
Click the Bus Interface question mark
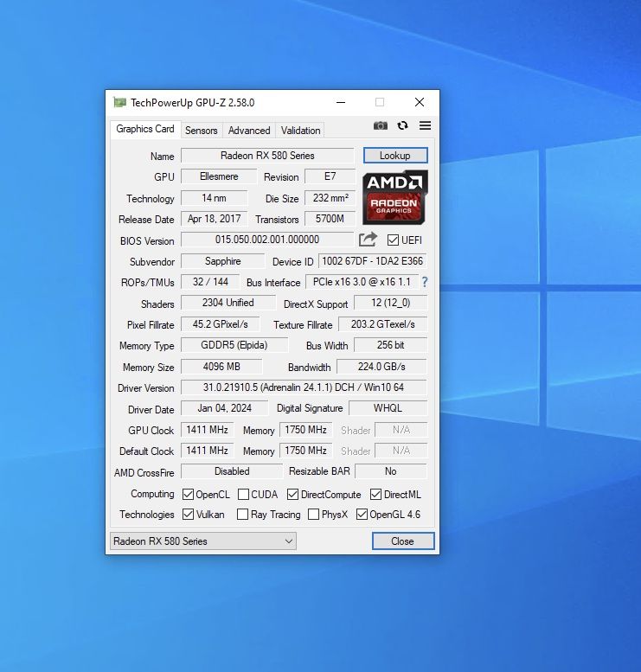click(425, 282)
